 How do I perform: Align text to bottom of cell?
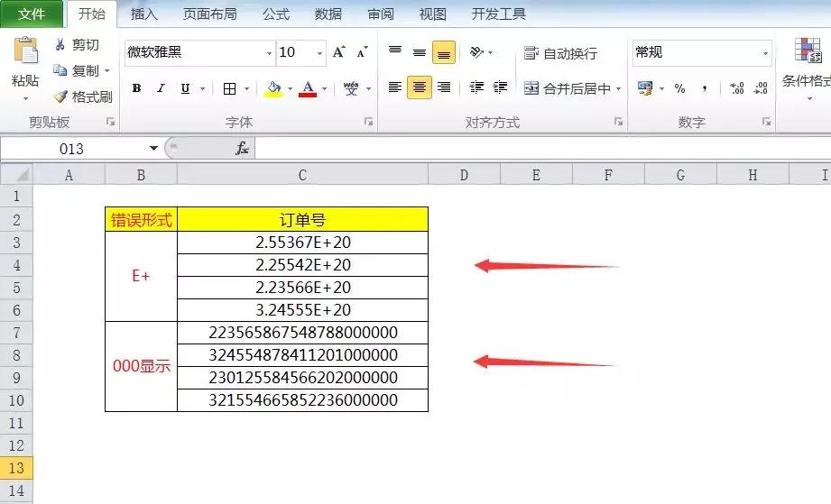click(x=444, y=52)
